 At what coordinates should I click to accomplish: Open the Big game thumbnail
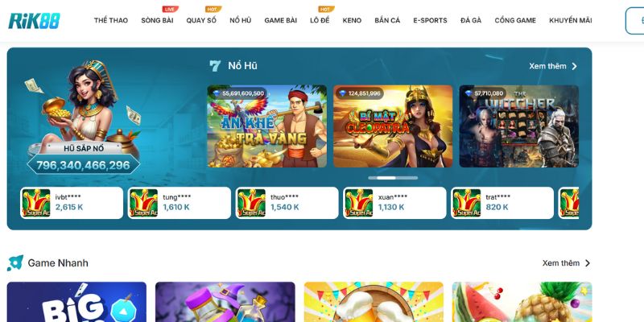click(x=76, y=302)
